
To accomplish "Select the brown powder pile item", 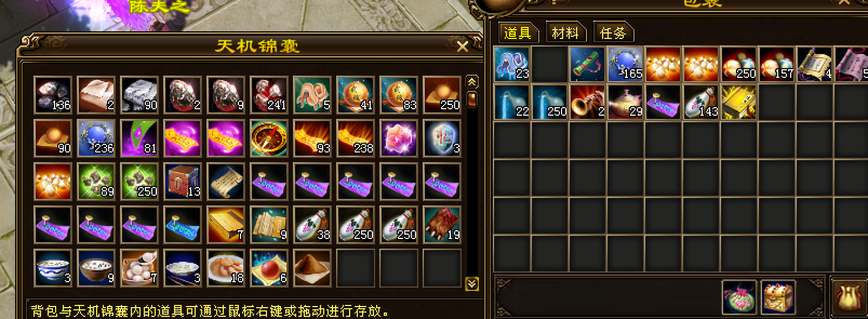I will coord(312,268).
